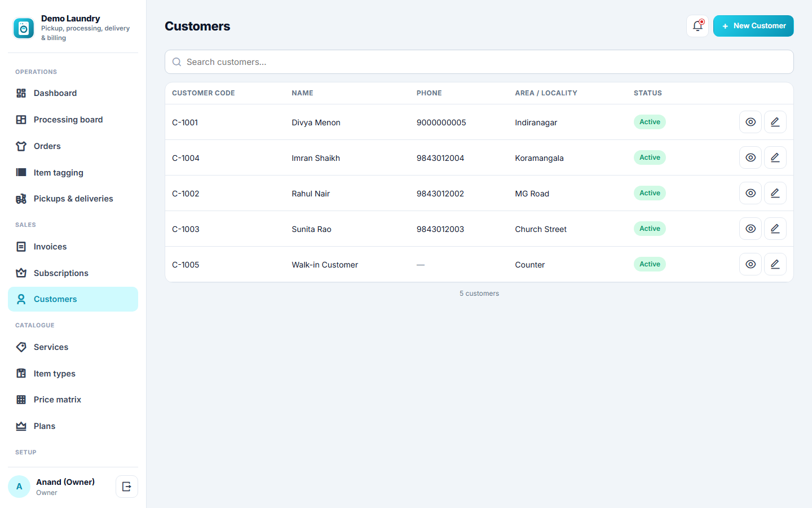Edit Walk-in Customer record
Image resolution: width=812 pixels, height=508 pixels.
coord(775,264)
